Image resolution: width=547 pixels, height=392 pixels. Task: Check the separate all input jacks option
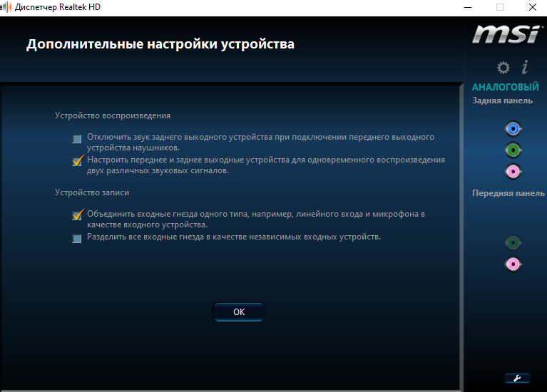(x=77, y=239)
